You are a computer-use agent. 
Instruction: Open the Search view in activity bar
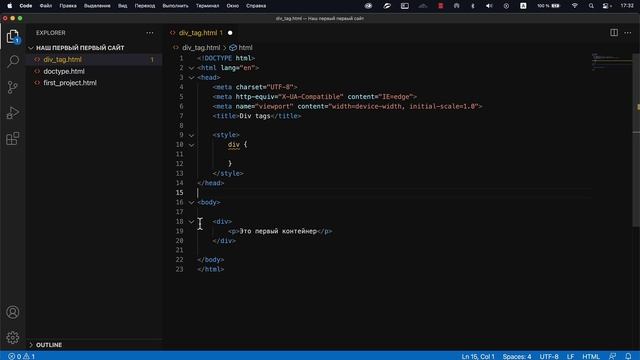click(x=13, y=62)
